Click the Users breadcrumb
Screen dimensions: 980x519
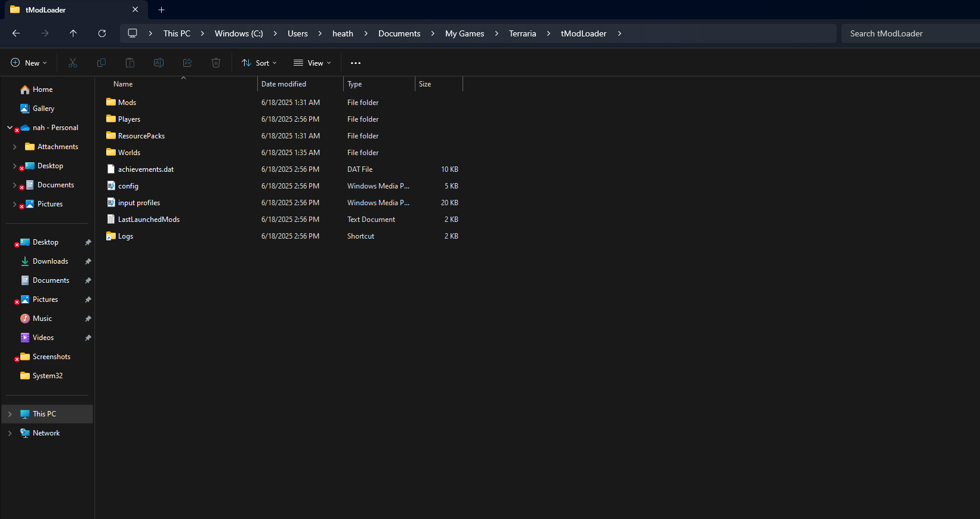tap(298, 33)
